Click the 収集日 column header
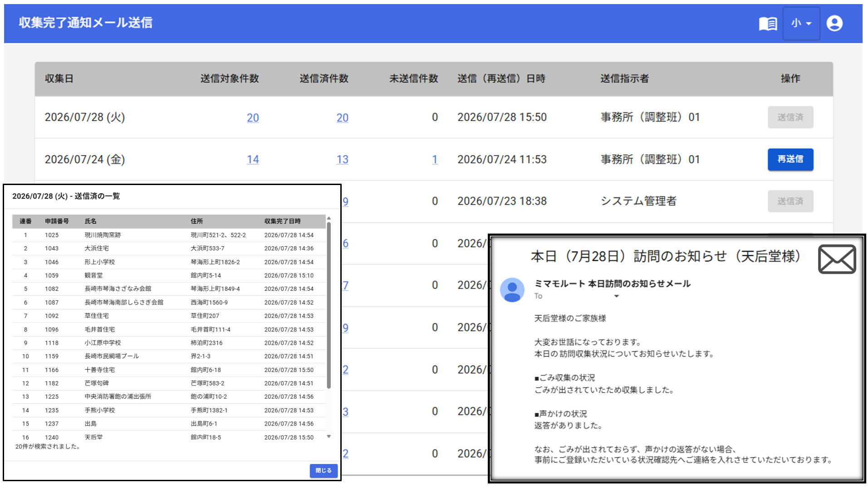The image size is (868, 488). (59, 78)
